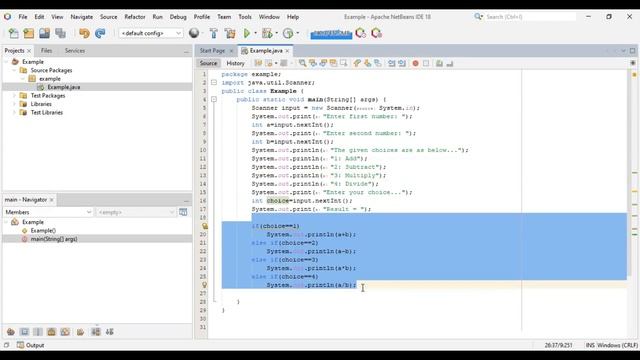Click the Undo arrow icon

click(x=84, y=33)
